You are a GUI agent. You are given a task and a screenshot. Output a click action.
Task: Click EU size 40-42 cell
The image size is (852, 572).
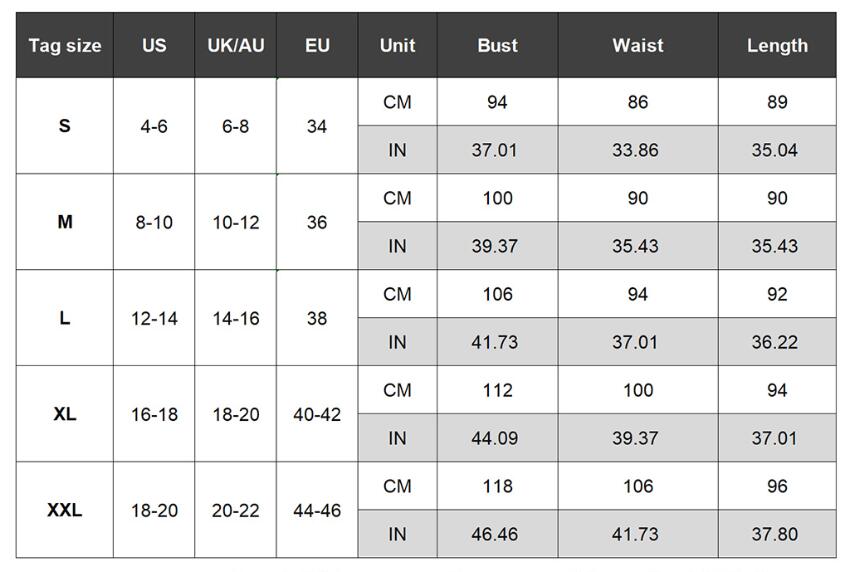(317, 414)
